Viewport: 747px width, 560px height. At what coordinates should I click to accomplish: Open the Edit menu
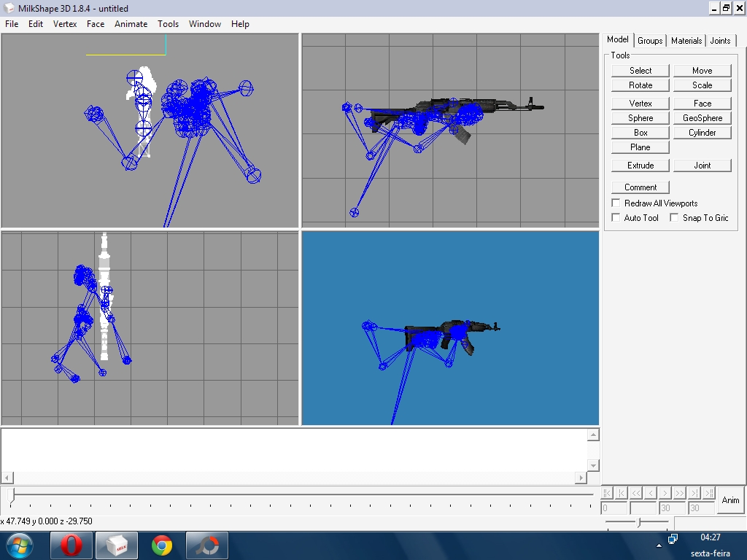tap(36, 24)
